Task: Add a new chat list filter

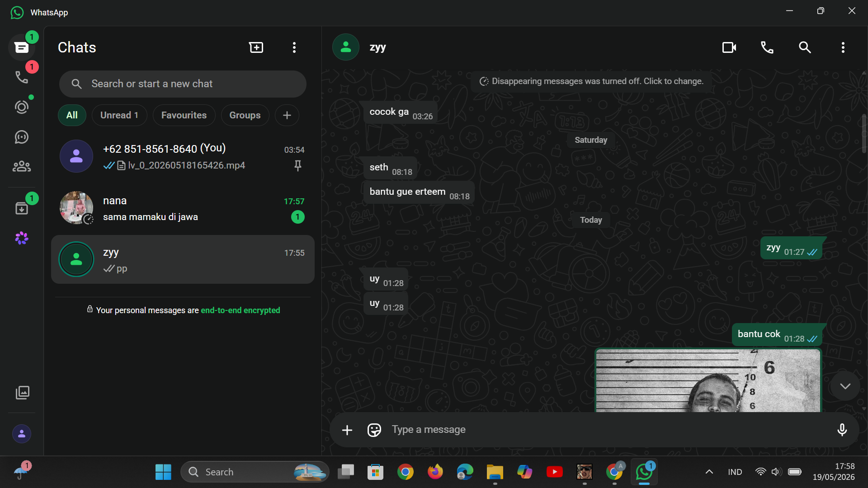Action: tap(287, 115)
